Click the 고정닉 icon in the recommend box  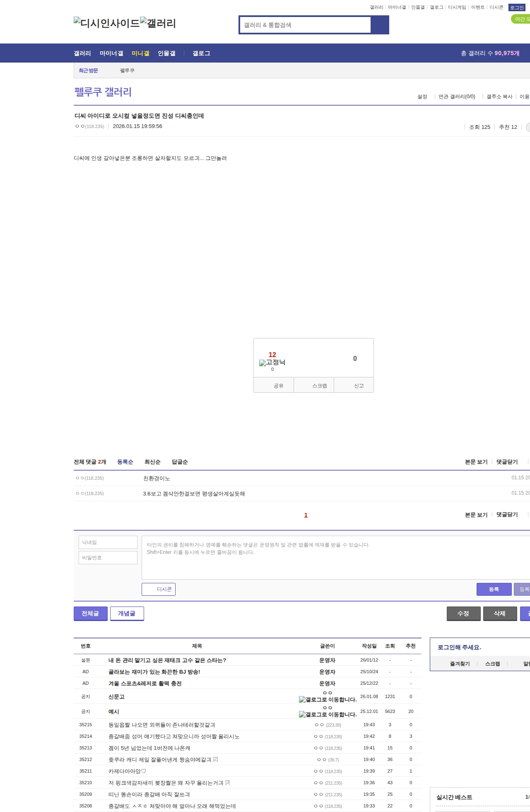point(272,362)
